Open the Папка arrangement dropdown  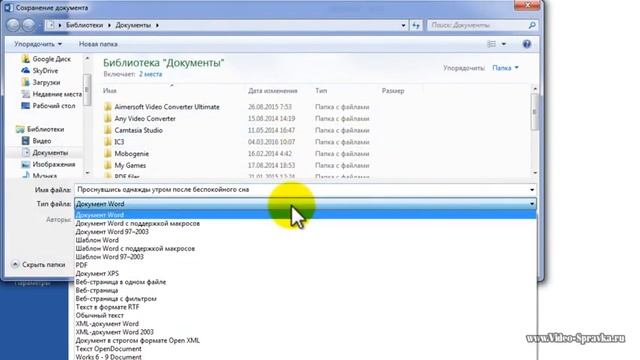click(x=505, y=68)
